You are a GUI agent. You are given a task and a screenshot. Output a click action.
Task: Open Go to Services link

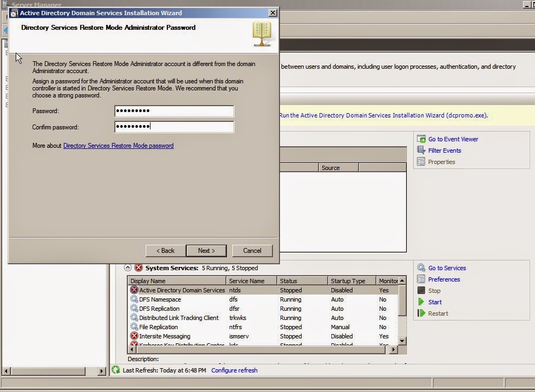click(x=447, y=268)
